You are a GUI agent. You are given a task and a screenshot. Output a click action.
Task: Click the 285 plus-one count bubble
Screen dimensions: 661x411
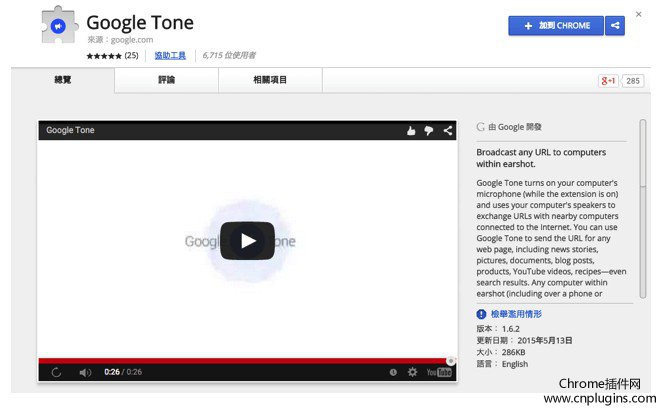tap(633, 81)
